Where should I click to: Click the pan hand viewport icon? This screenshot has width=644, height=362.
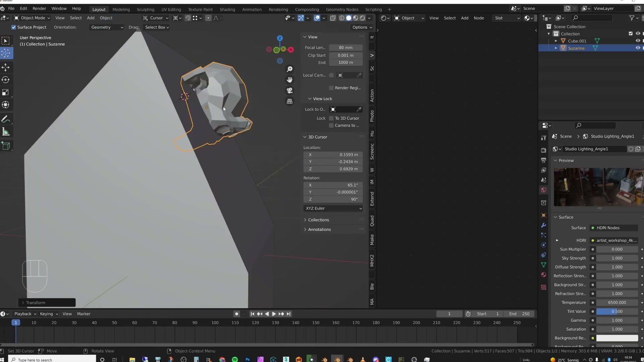point(290,80)
